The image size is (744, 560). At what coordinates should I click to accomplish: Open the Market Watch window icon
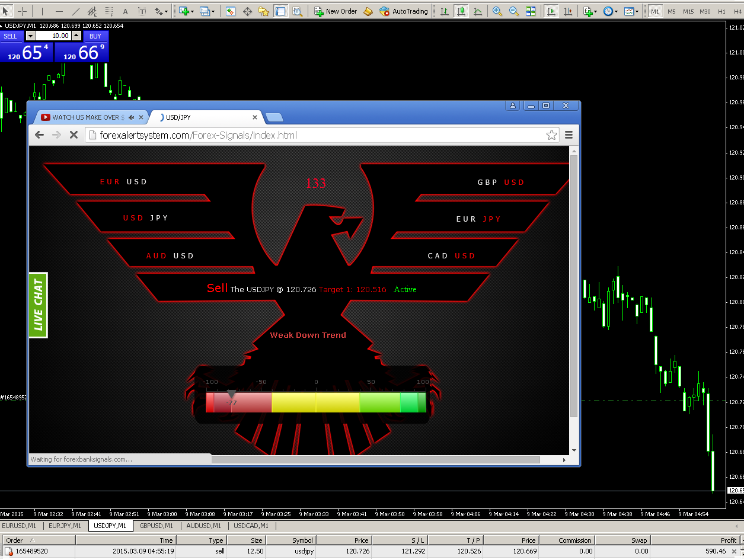click(x=231, y=11)
